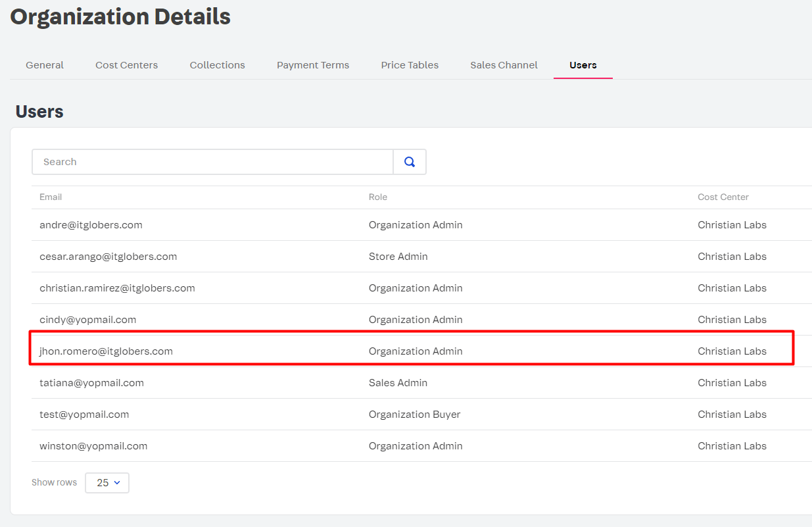Image resolution: width=812 pixels, height=527 pixels.
Task: Click the Cost Center column header
Action: point(723,197)
